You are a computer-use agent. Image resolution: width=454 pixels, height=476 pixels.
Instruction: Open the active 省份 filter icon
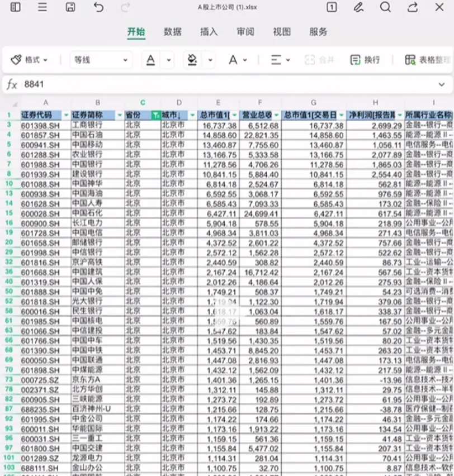click(156, 115)
